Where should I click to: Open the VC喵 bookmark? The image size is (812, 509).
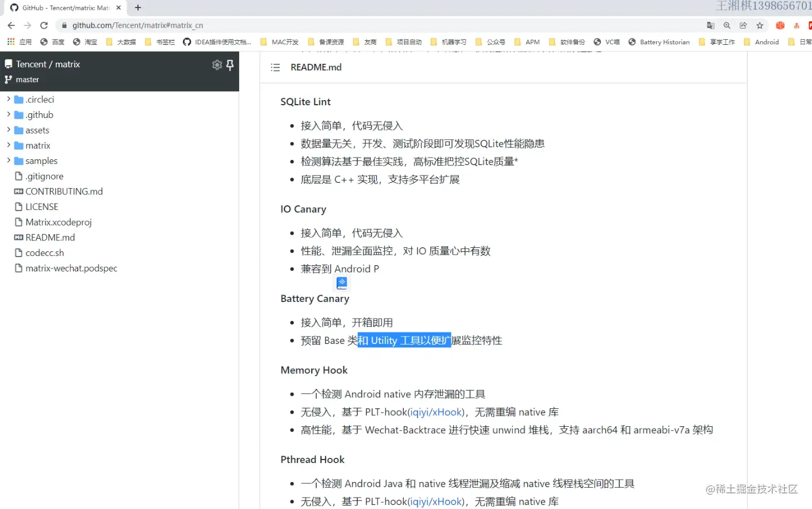[x=607, y=42]
